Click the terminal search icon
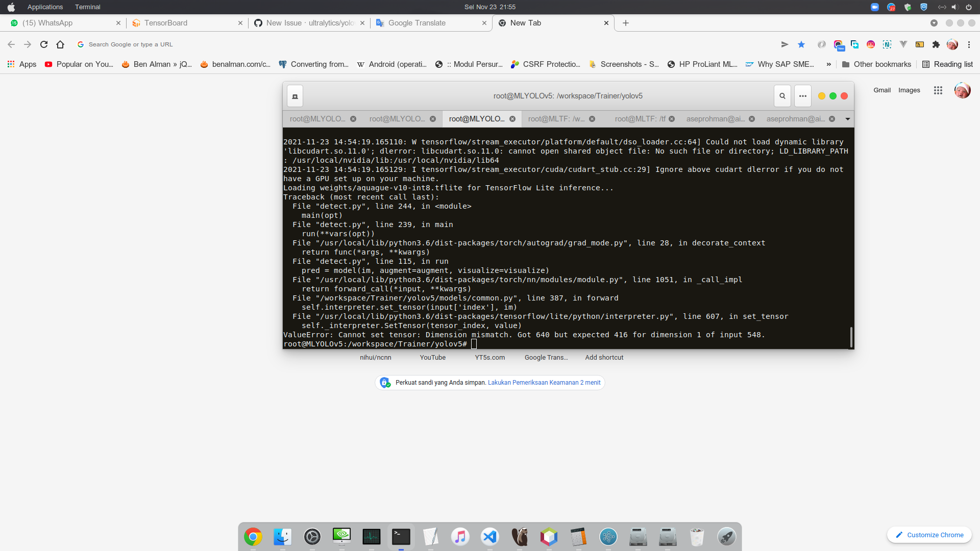 click(x=782, y=96)
